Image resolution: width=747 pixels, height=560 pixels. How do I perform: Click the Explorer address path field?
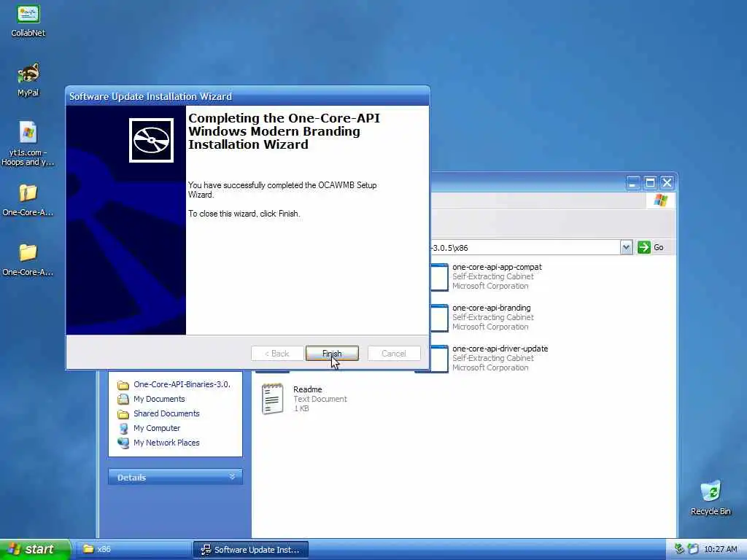coord(525,248)
